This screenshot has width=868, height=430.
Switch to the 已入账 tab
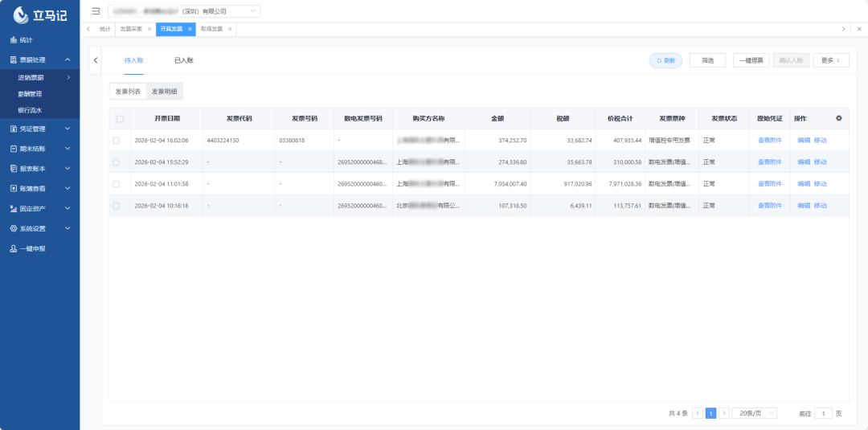[184, 60]
